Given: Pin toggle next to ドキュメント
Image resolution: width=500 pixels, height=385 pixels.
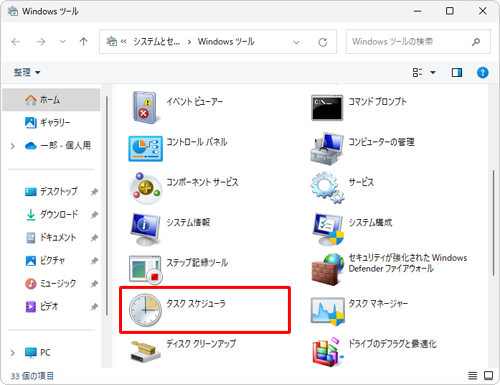Looking at the screenshot, I should [x=94, y=238].
